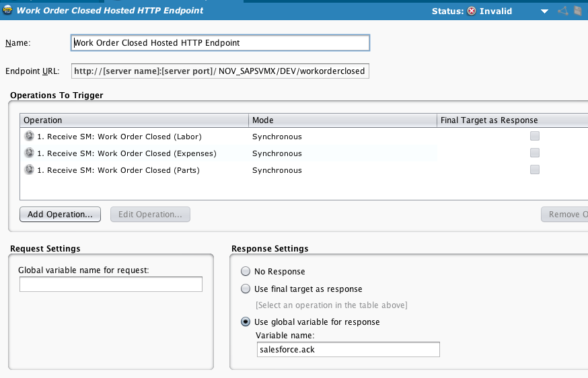Check Final Target as Response for Expenses
The height and width of the screenshot is (378, 588).
click(x=535, y=153)
